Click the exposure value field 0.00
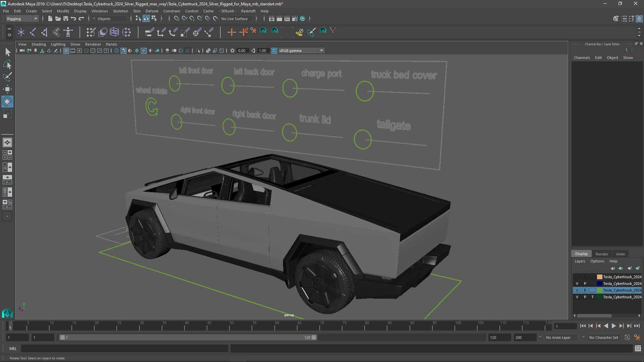The height and width of the screenshot is (362, 644). pos(242,51)
